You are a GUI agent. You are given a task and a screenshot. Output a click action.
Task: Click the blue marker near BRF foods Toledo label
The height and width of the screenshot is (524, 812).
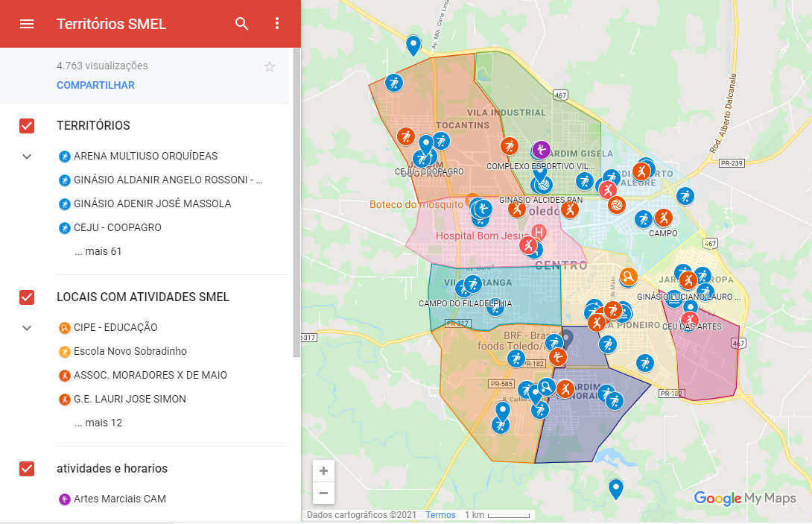[x=554, y=343]
